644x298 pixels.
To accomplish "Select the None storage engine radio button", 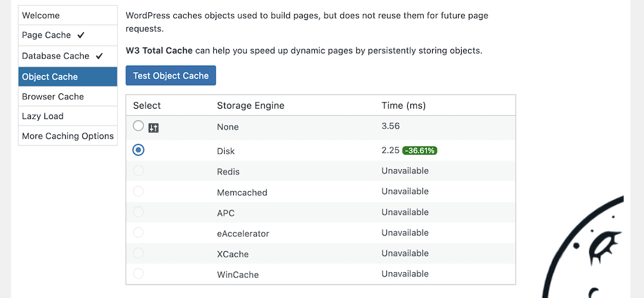I will (x=138, y=126).
